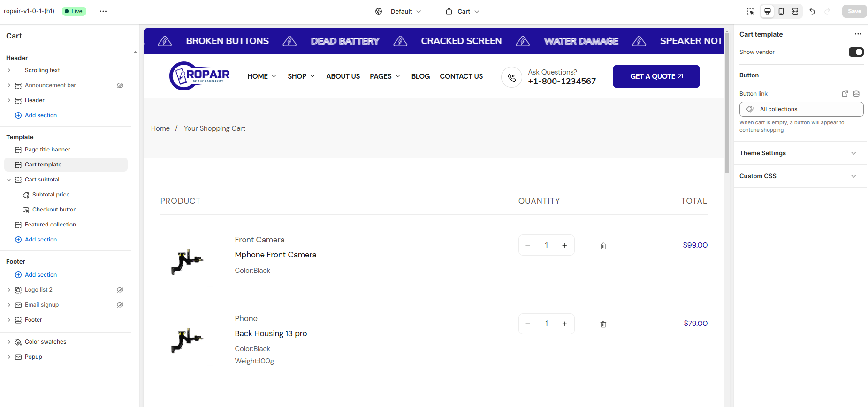Click the Home breadcrumb link
Viewport: 868px width, 407px height.
click(x=160, y=128)
